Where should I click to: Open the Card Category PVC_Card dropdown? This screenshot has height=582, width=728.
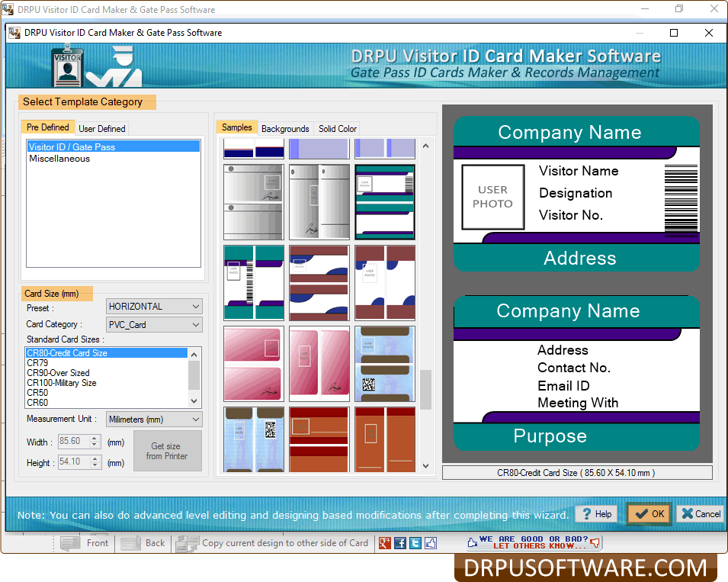pyautogui.click(x=197, y=324)
